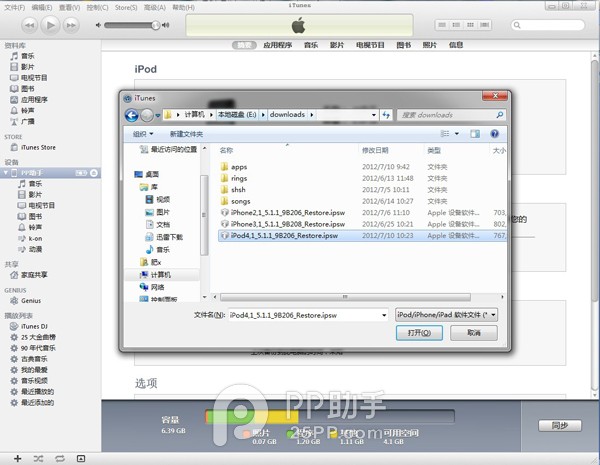This screenshot has height=465, width=600.
Task: Open the 查看(V) menu
Action: pos(69,7)
